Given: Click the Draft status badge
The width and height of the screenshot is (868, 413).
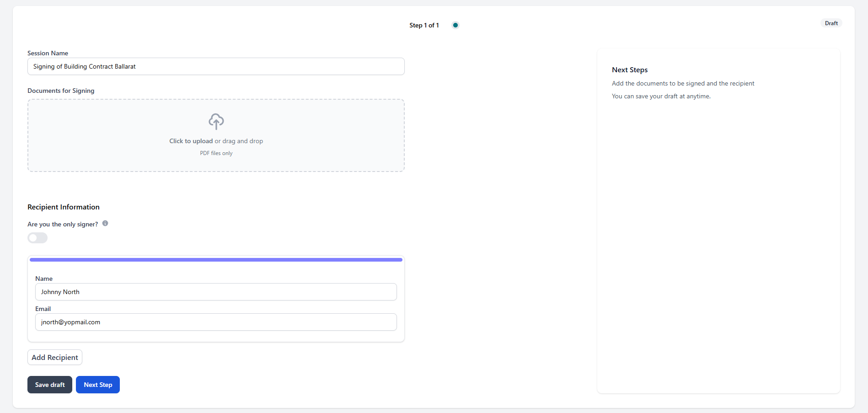Looking at the screenshot, I should [831, 23].
